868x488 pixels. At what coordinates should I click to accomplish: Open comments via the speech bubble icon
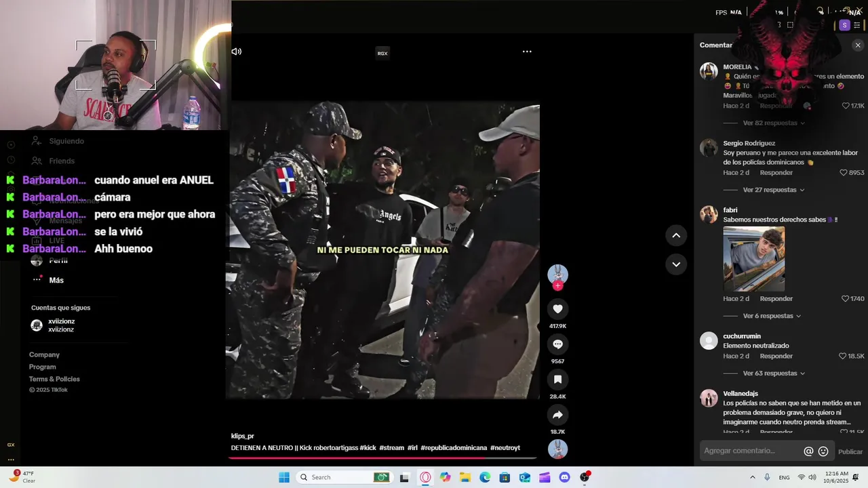coord(557,344)
